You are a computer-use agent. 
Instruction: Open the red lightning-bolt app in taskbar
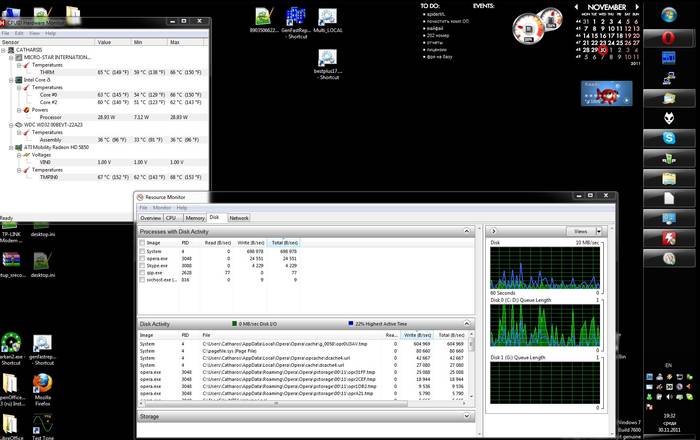pyautogui.click(x=669, y=238)
